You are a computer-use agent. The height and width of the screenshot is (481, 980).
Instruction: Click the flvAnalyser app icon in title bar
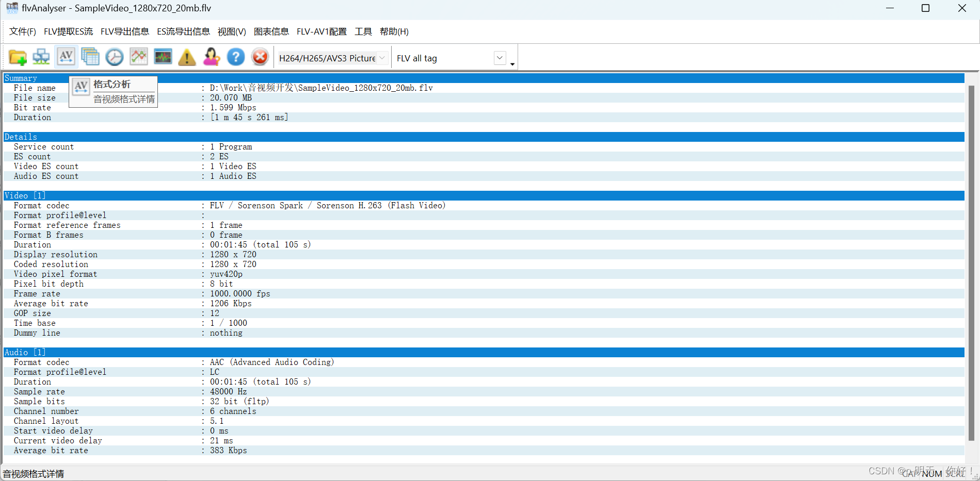click(x=12, y=8)
